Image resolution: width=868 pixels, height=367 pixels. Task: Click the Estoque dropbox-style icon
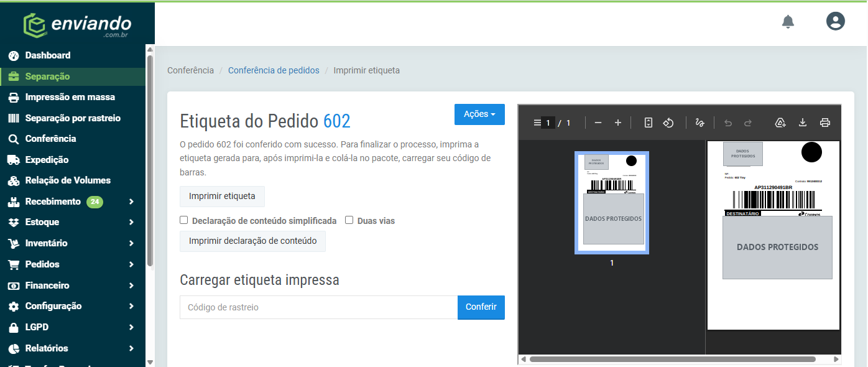(14, 223)
